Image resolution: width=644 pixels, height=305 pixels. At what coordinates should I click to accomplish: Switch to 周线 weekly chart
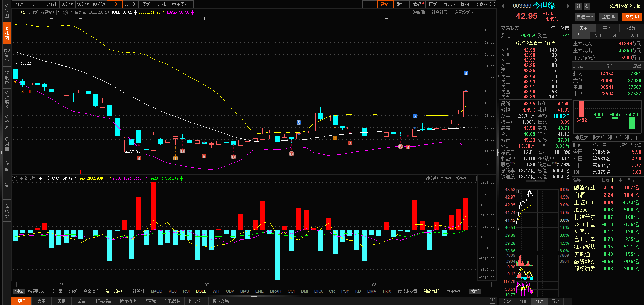pos(146,4)
